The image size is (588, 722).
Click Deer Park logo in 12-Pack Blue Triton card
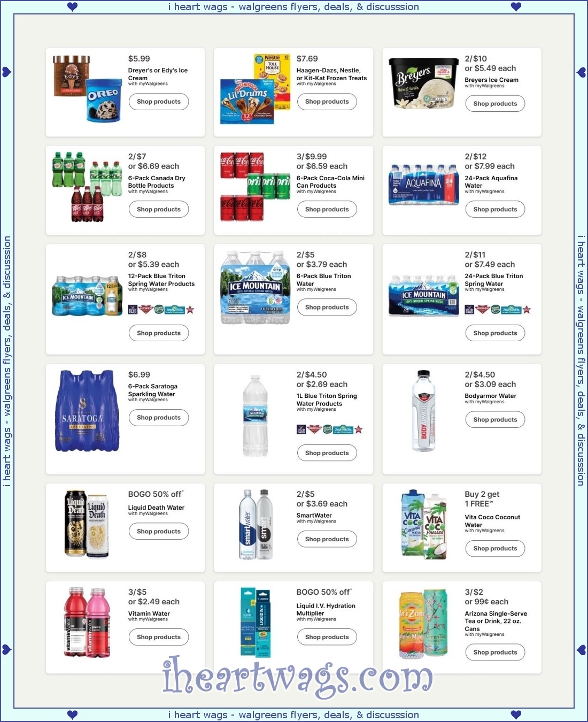[x=133, y=310]
